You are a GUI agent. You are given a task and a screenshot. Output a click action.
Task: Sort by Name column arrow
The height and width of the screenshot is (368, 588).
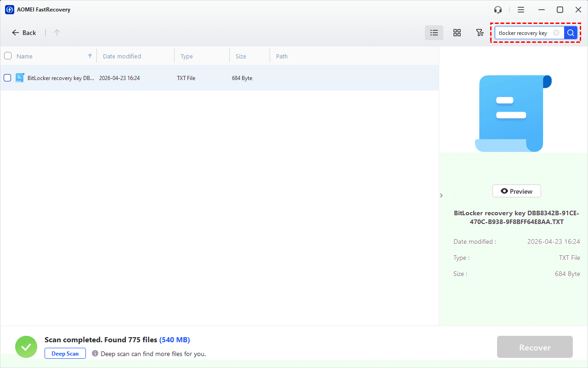coord(90,56)
